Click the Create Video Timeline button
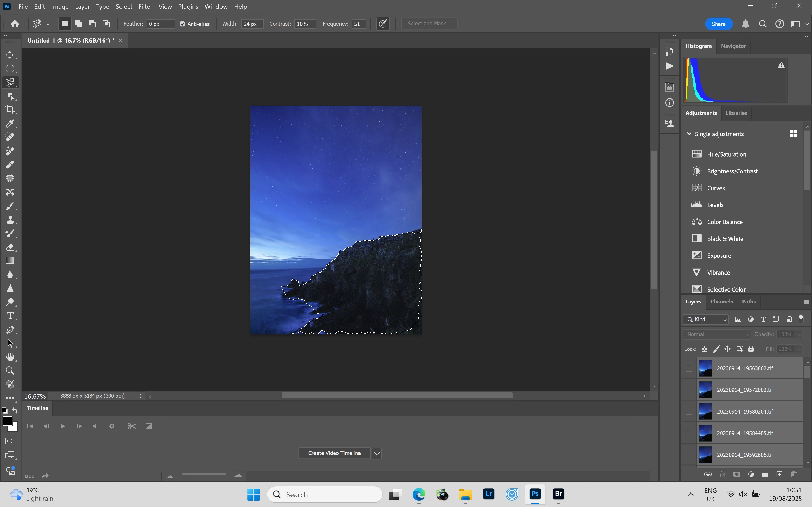This screenshot has width=812, height=507. pos(334,453)
